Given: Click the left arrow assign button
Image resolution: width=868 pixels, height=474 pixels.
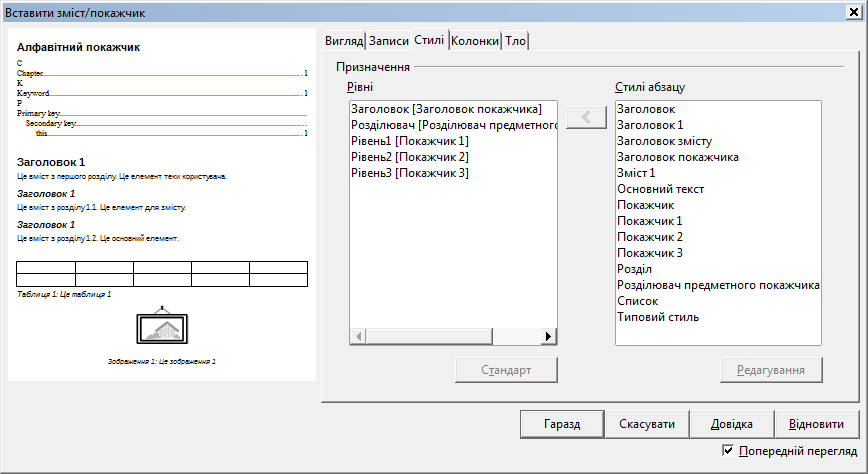Looking at the screenshot, I should click(586, 117).
